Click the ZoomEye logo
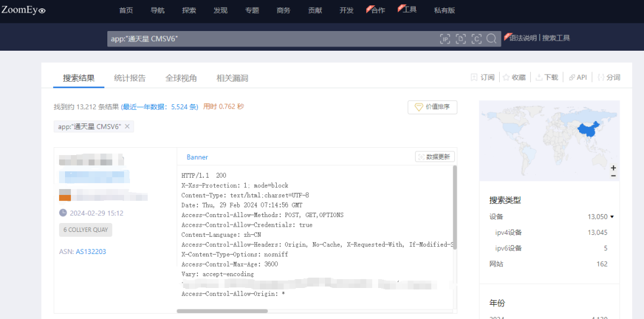 (x=23, y=10)
